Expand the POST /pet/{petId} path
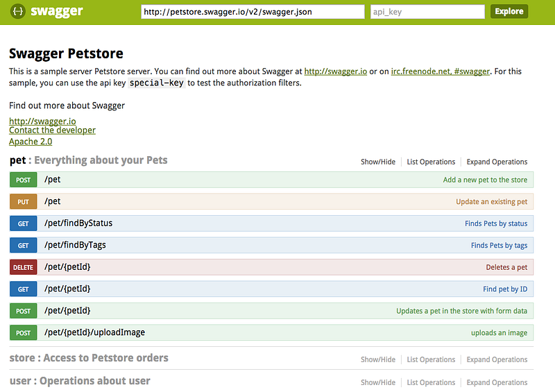 (67, 311)
